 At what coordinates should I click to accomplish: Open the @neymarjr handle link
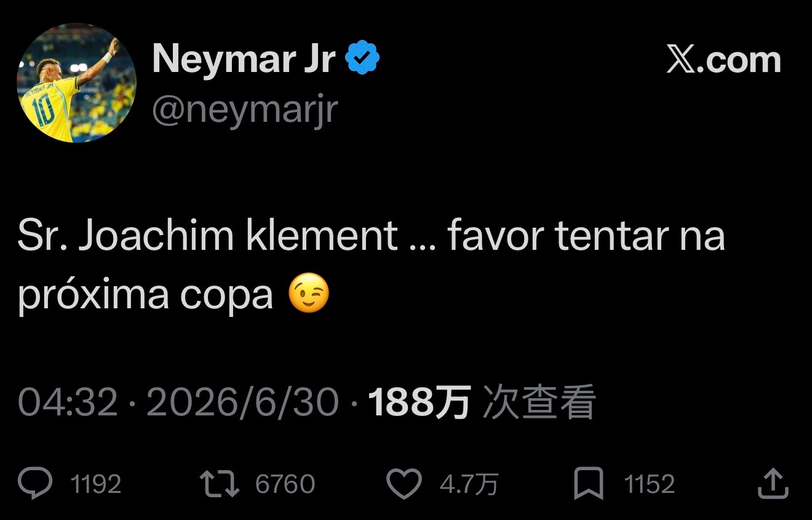245,110
